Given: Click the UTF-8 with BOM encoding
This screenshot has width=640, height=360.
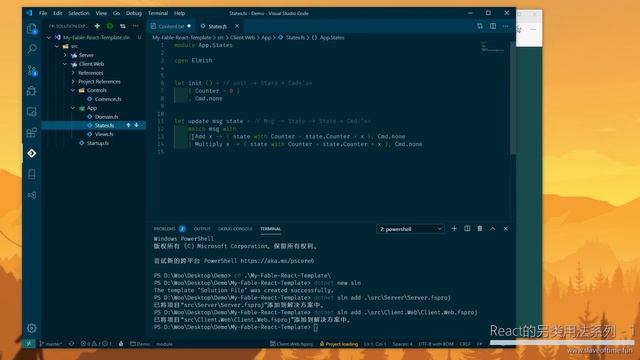Looking at the screenshot, I should [x=436, y=344].
